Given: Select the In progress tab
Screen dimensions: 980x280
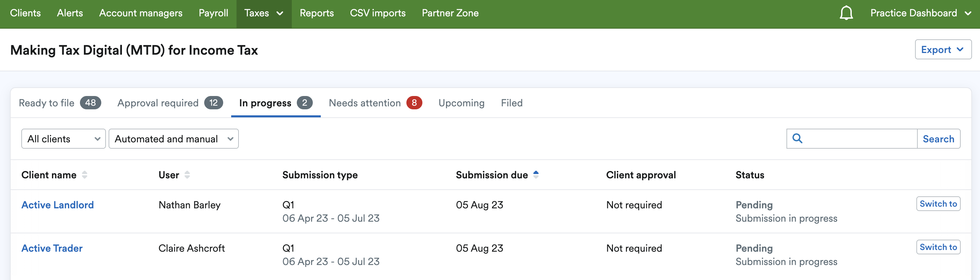Looking at the screenshot, I should [x=276, y=103].
